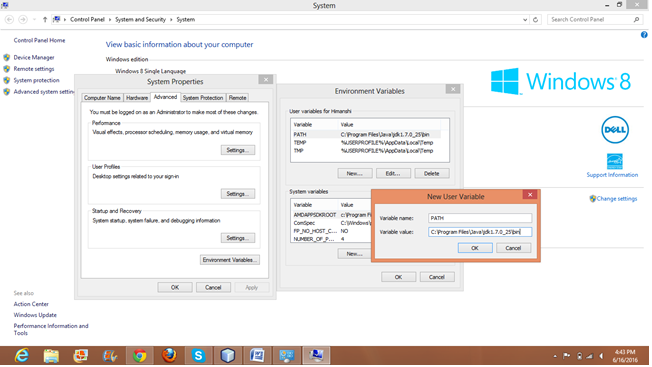
Task: Click the battery icon in tray
Action: click(x=579, y=356)
